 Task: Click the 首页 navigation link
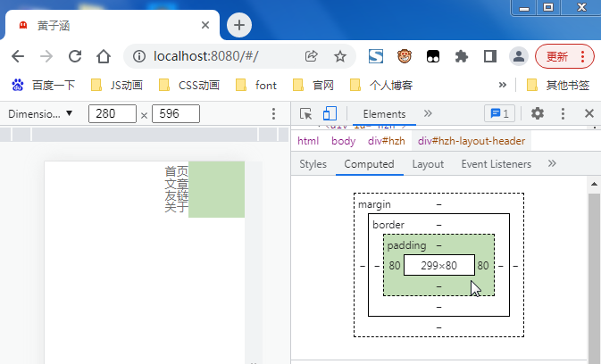(x=176, y=171)
